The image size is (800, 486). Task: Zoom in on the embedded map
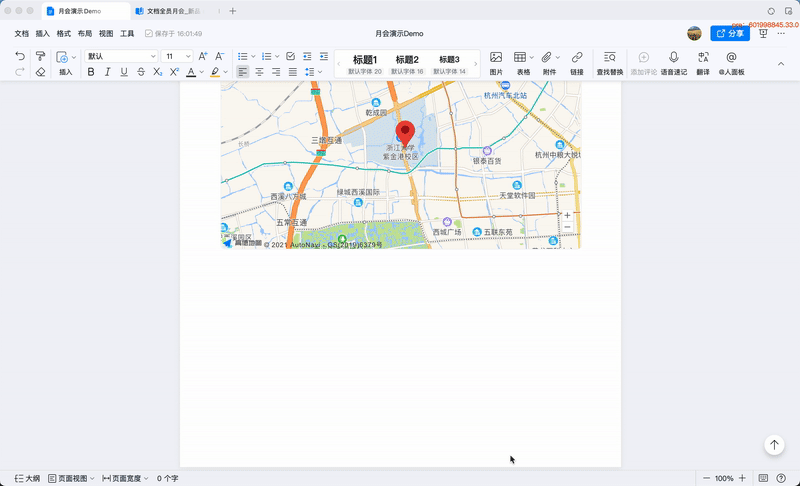click(567, 216)
